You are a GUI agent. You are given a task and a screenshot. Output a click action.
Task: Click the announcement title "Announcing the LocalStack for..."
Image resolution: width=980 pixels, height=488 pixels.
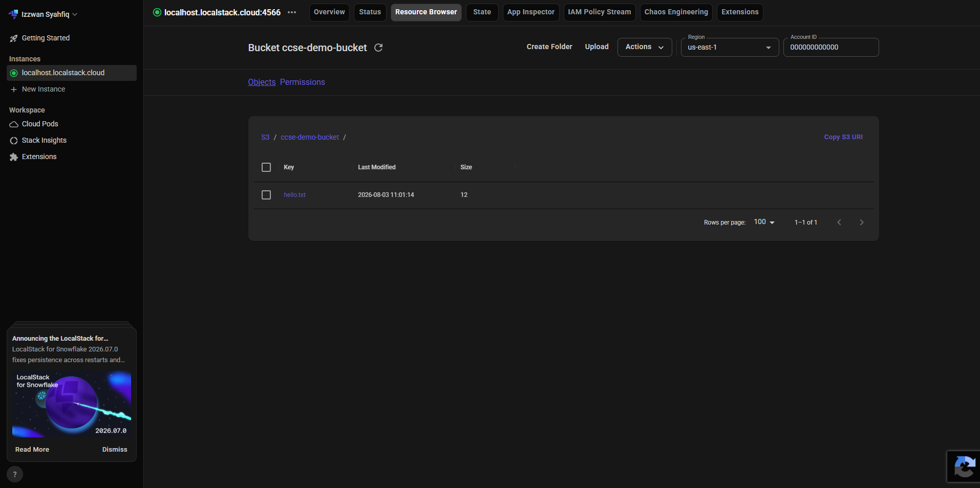click(x=60, y=339)
